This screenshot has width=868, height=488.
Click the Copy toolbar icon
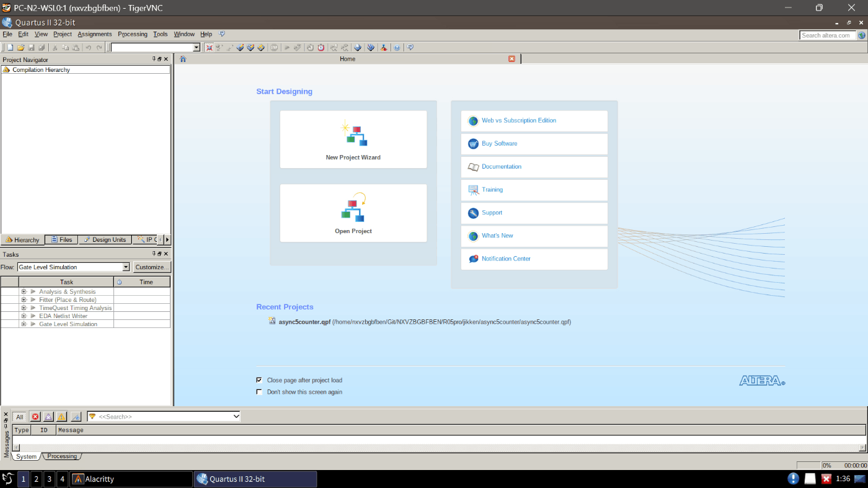coord(65,47)
